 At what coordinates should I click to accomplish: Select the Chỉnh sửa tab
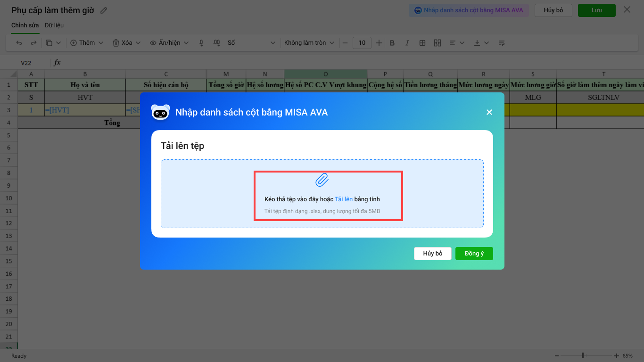[x=25, y=25]
